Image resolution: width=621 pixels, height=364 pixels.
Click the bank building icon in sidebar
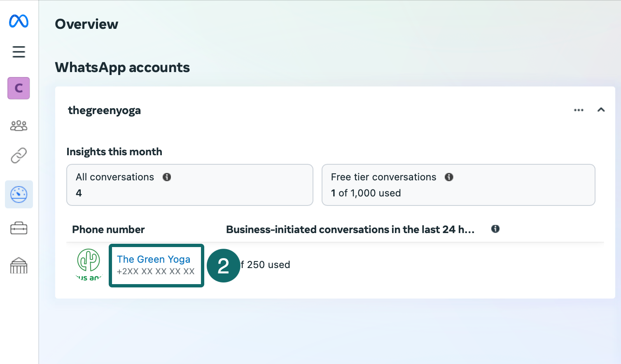pos(19,266)
